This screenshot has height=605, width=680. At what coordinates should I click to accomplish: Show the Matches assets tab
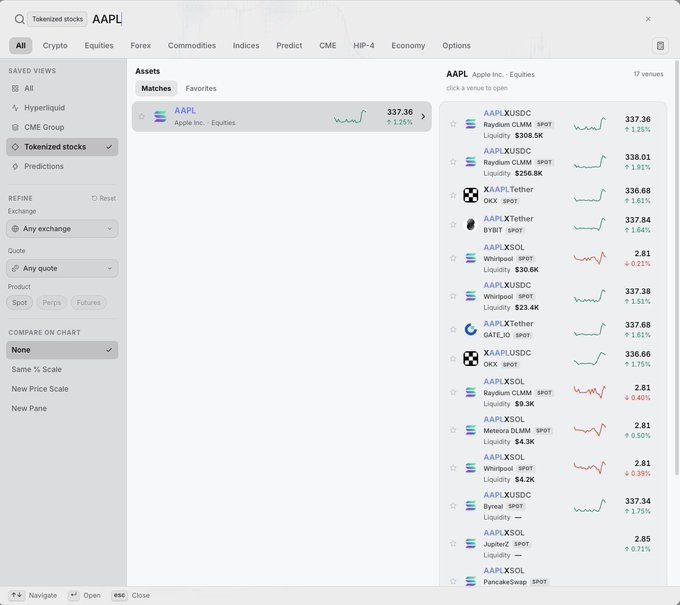point(156,88)
